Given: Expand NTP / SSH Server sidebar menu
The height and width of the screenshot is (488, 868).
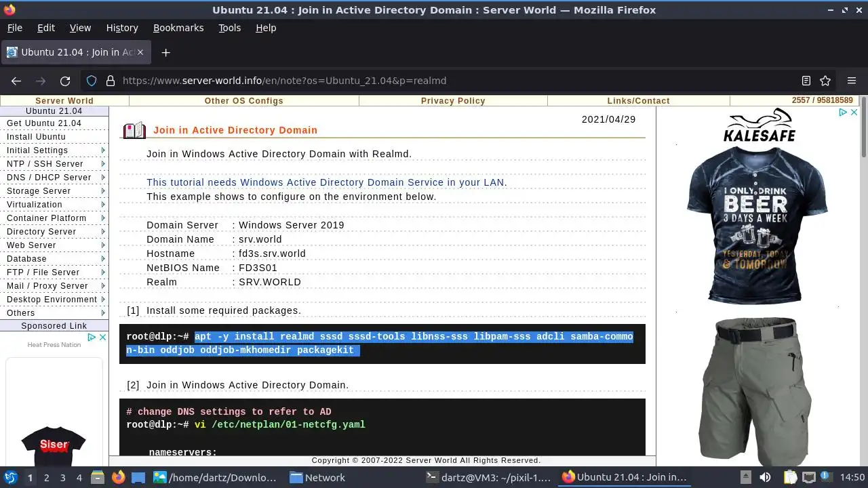Looking at the screenshot, I should click(54, 164).
